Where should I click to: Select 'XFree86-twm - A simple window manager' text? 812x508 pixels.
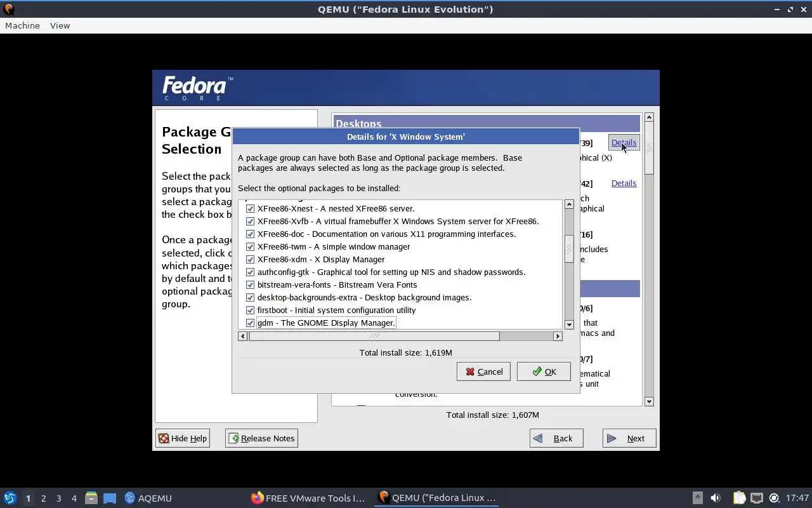[x=334, y=246]
